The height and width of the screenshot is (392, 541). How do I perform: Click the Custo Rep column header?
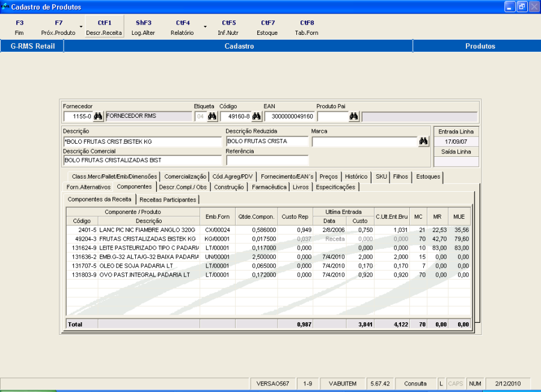tap(295, 216)
